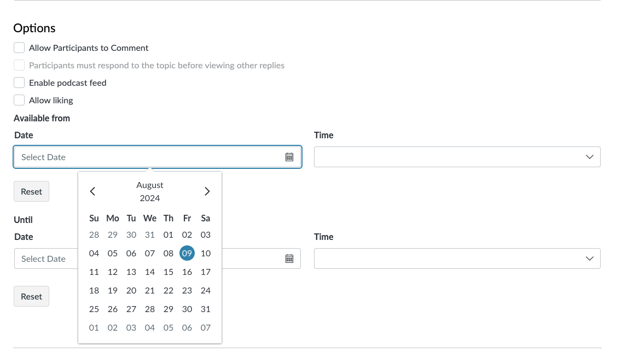Select highlighted August 09 in calendar

click(187, 254)
